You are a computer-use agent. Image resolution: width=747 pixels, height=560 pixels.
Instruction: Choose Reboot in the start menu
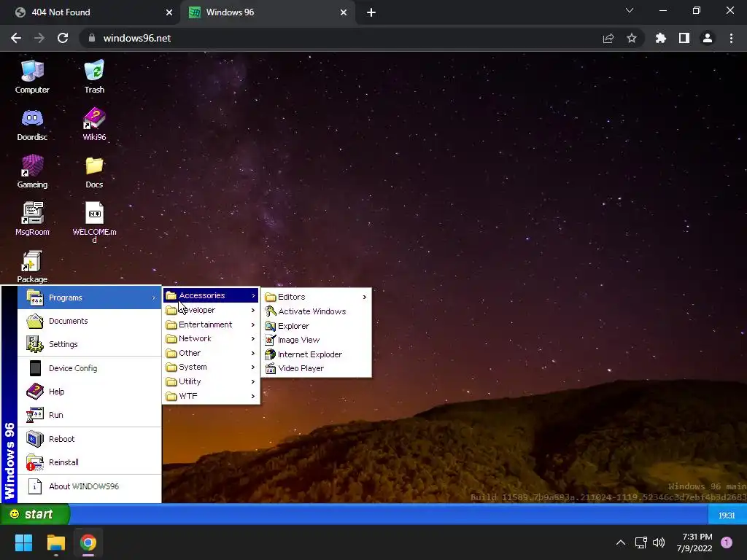point(90,438)
